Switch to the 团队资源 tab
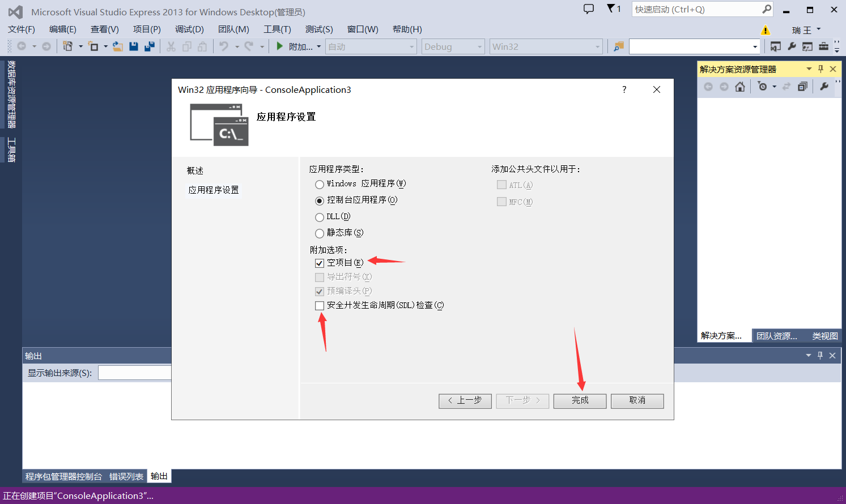846x504 pixels. pyautogui.click(x=777, y=336)
